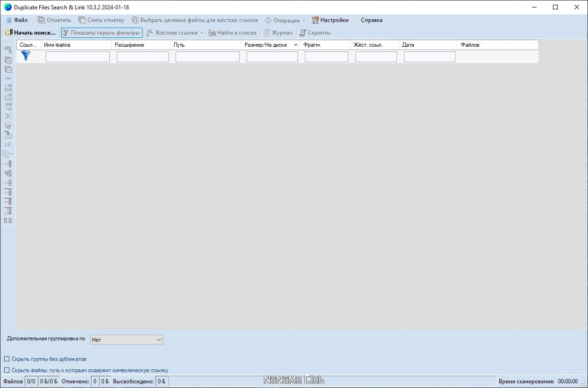Click the collapse-all groups minus icon
588x388 pixels.
coord(8,69)
